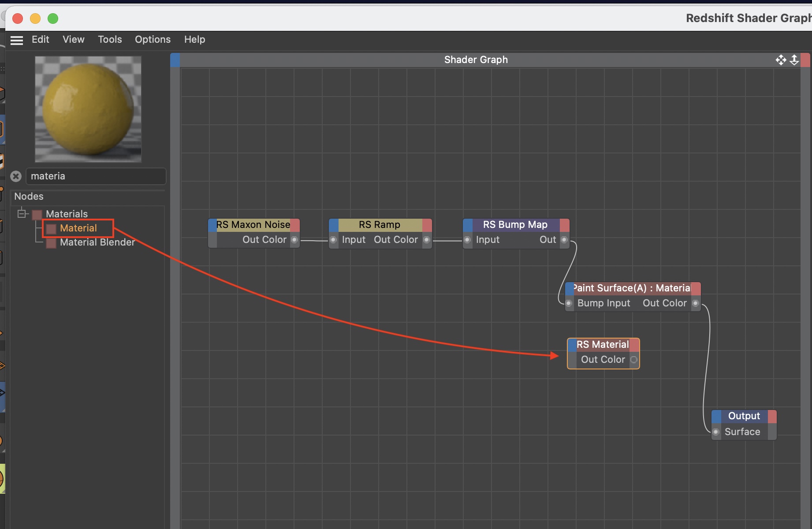Screen dimensions: 812x529
Task: Open the Edit menu
Action: click(x=40, y=40)
